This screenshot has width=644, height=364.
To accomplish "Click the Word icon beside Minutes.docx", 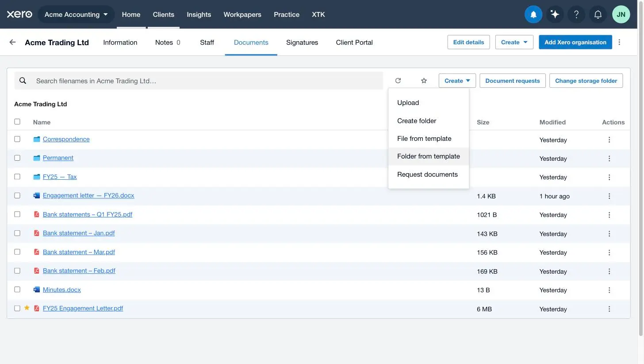I will pos(37,290).
